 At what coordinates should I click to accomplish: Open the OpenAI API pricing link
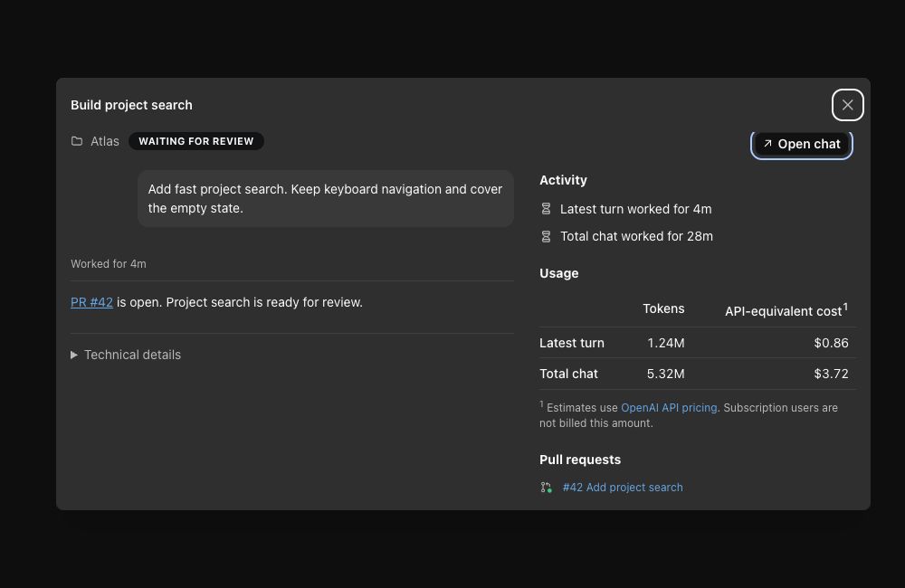click(669, 407)
